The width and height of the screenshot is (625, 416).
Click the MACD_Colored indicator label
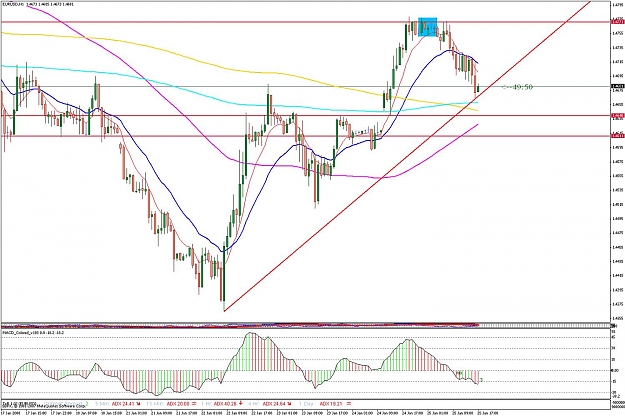[33, 332]
